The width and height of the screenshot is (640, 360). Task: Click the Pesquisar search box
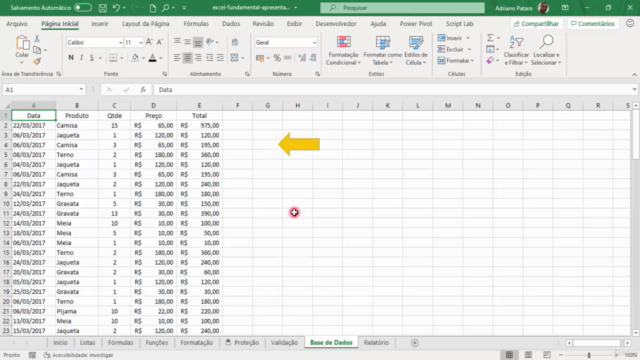pyautogui.click(x=402, y=8)
